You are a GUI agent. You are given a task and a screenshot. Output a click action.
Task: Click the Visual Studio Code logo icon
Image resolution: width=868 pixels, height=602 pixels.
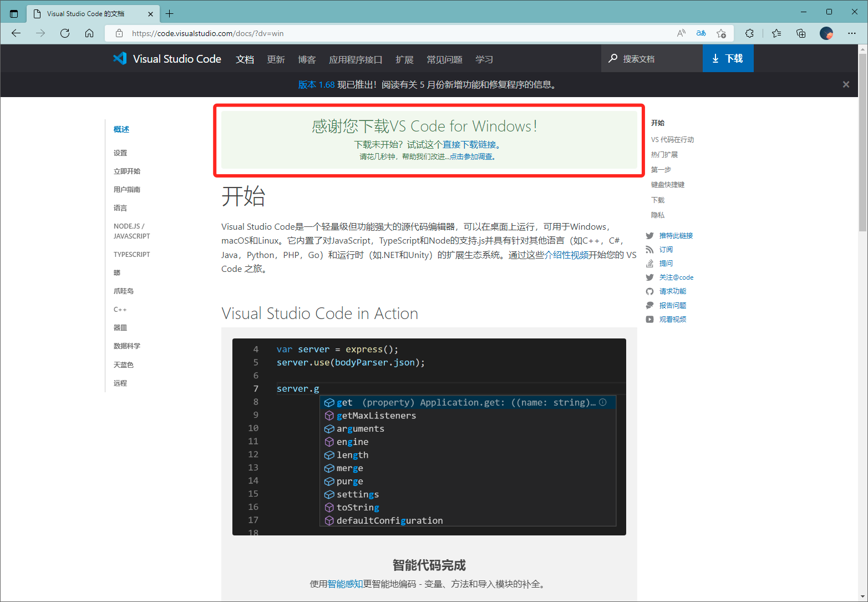[120, 58]
